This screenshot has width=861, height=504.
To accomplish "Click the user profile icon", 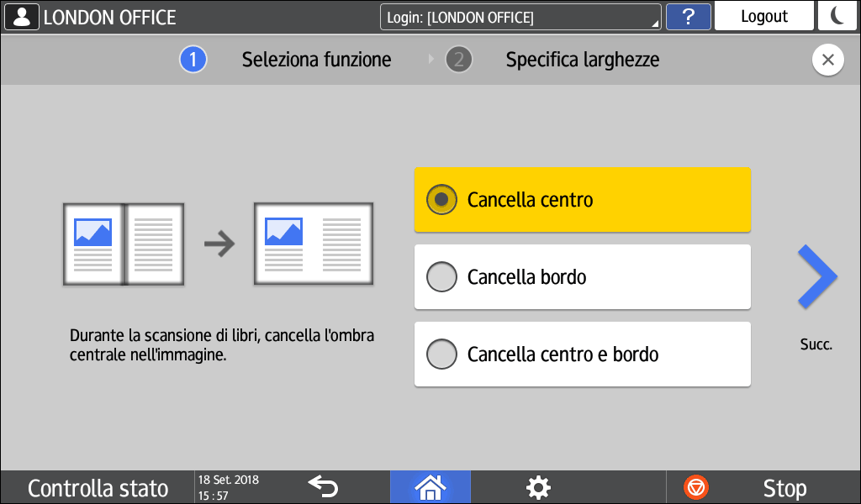I will click(x=21, y=16).
